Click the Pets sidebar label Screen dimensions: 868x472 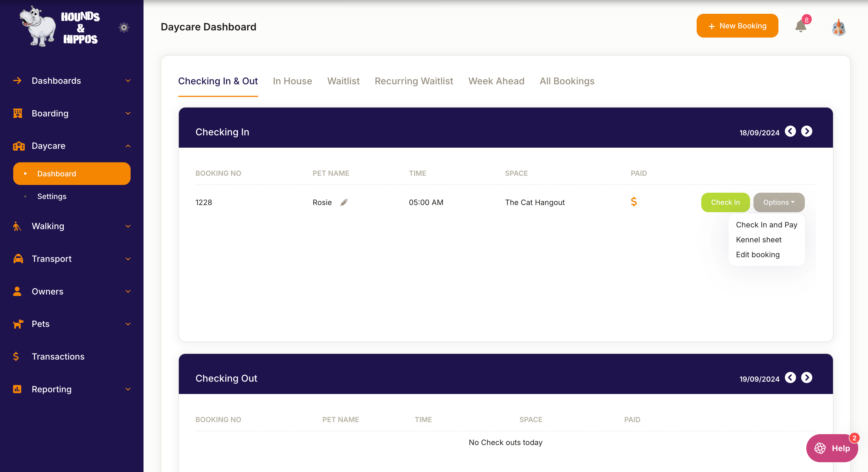click(x=40, y=324)
